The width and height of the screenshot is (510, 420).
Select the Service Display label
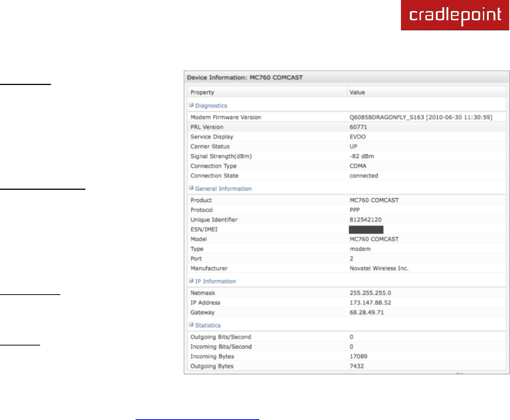click(212, 137)
